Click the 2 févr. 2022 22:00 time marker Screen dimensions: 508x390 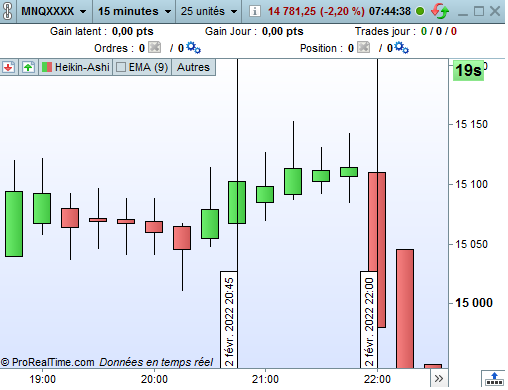click(x=369, y=320)
